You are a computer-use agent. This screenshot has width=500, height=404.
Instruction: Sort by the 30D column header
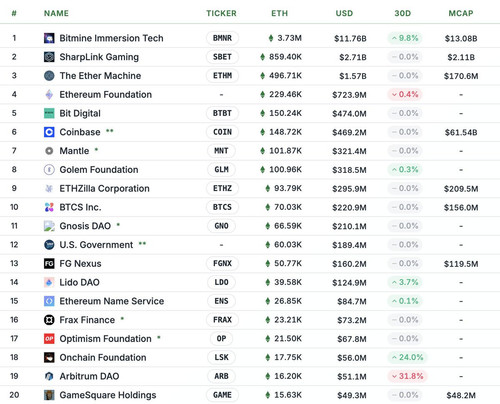tap(403, 13)
